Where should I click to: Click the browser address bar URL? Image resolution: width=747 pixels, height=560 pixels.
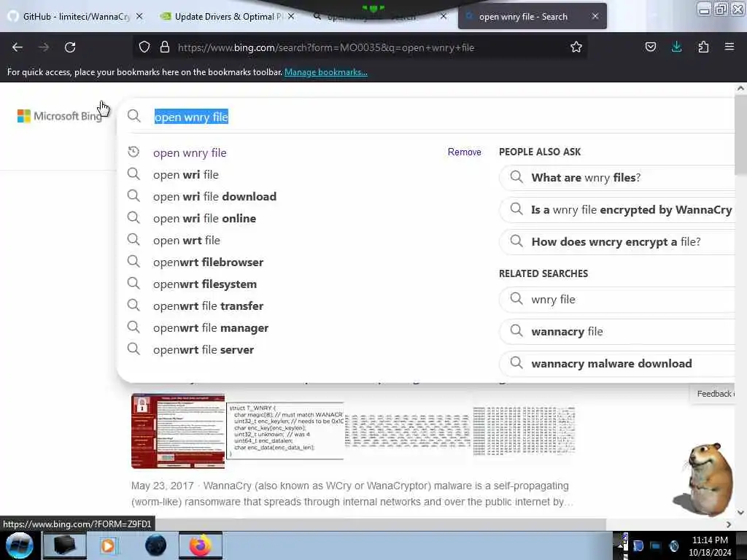326,47
